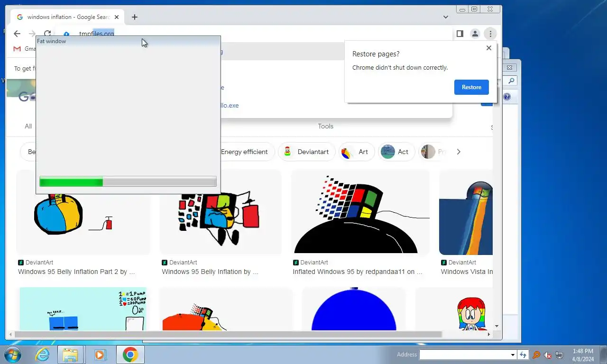Image resolution: width=607 pixels, height=364 pixels.
Task: Click the Fat window progress bar
Action: [128, 182]
